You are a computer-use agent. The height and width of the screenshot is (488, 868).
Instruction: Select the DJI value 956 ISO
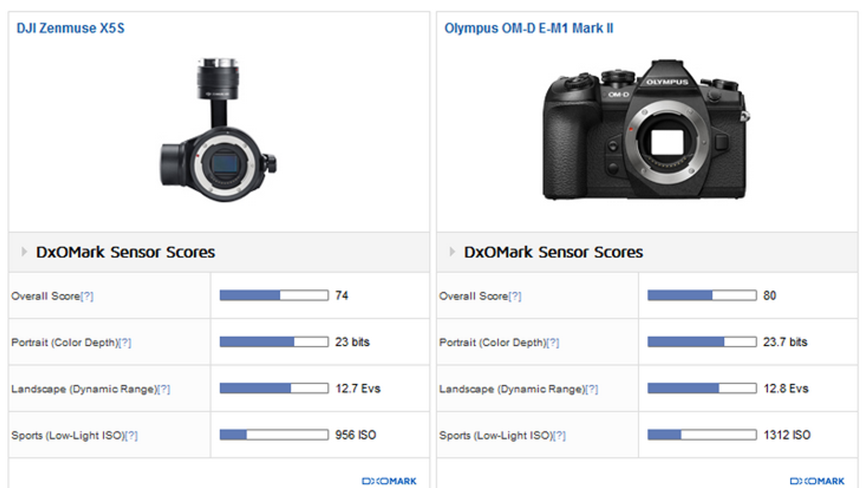(355, 435)
